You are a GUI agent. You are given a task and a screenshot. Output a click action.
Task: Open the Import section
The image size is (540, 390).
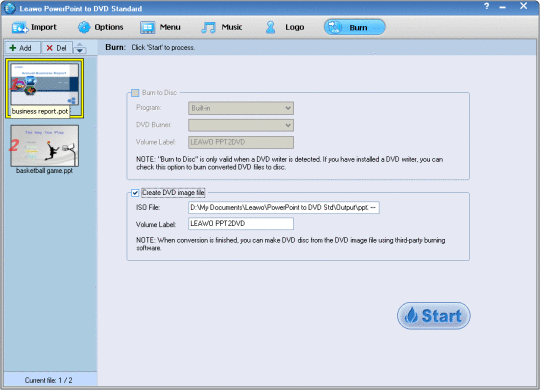pyautogui.click(x=34, y=27)
